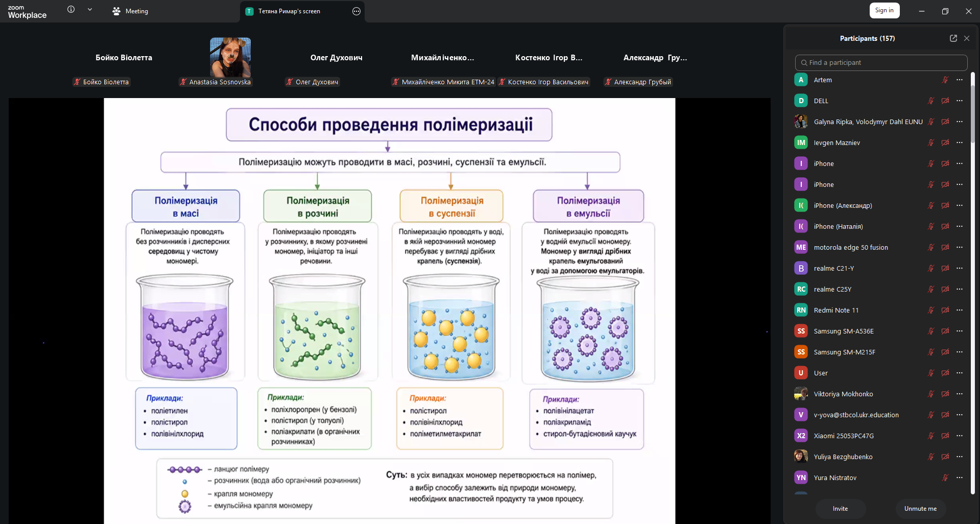This screenshot has width=980, height=524.
Task: Click the Invite button
Action: click(x=840, y=509)
